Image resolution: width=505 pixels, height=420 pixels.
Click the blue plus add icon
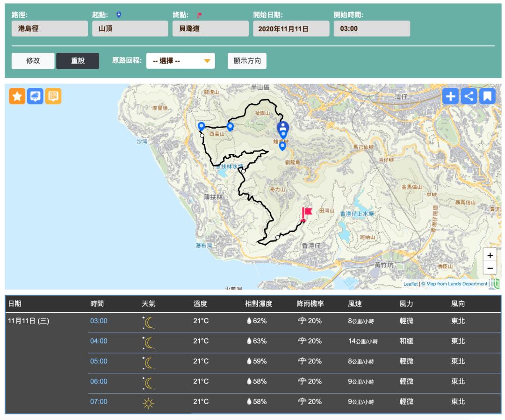[450, 96]
